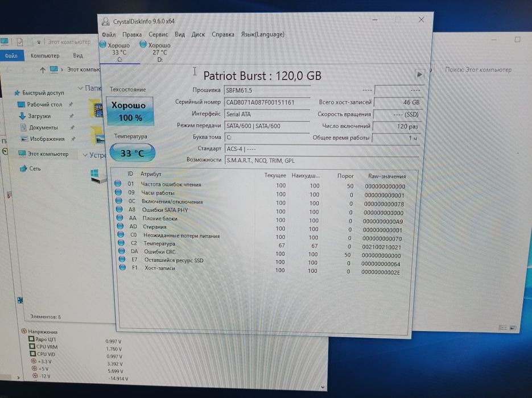Viewport: 532px width, 398px height.
Task: Click the Возможности field with S.M.A.R.T., NCQ, TRIM, GPL
Action: (x=322, y=160)
